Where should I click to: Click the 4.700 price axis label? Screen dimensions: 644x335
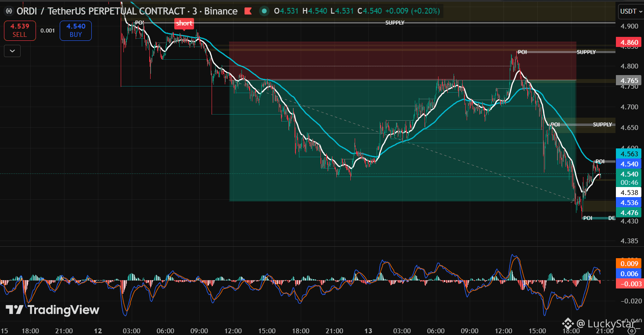(x=630, y=107)
